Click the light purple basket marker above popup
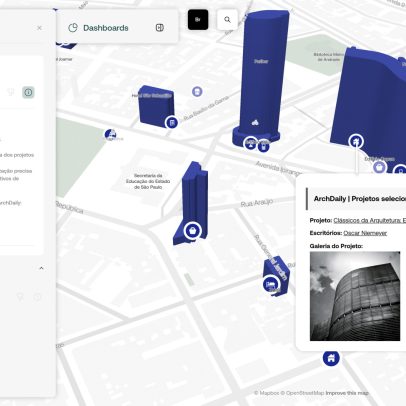 click(x=379, y=167)
